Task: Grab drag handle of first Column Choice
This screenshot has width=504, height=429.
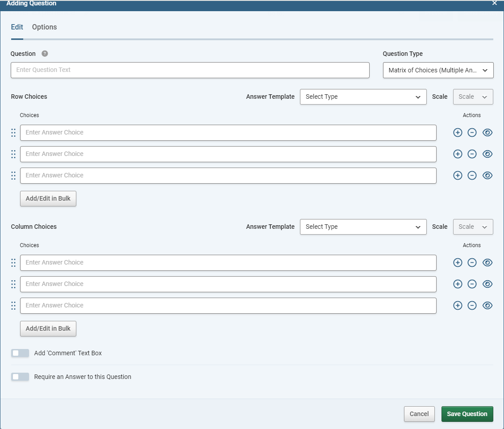Action: [x=13, y=263]
